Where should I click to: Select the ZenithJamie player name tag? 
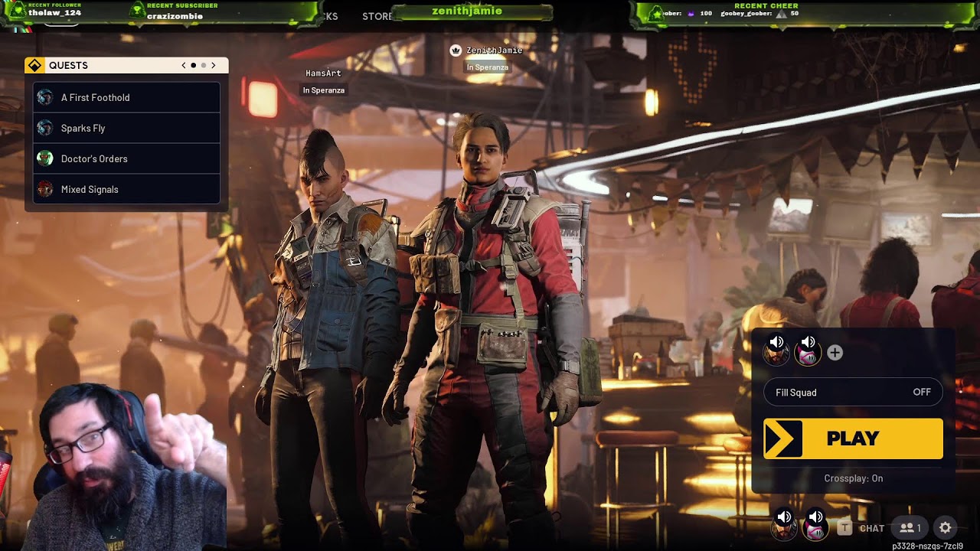coord(495,51)
